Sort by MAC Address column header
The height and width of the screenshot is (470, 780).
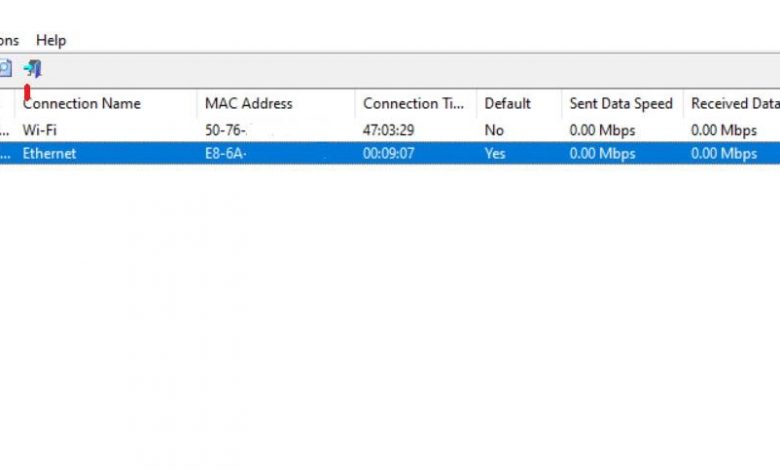point(249,103)
